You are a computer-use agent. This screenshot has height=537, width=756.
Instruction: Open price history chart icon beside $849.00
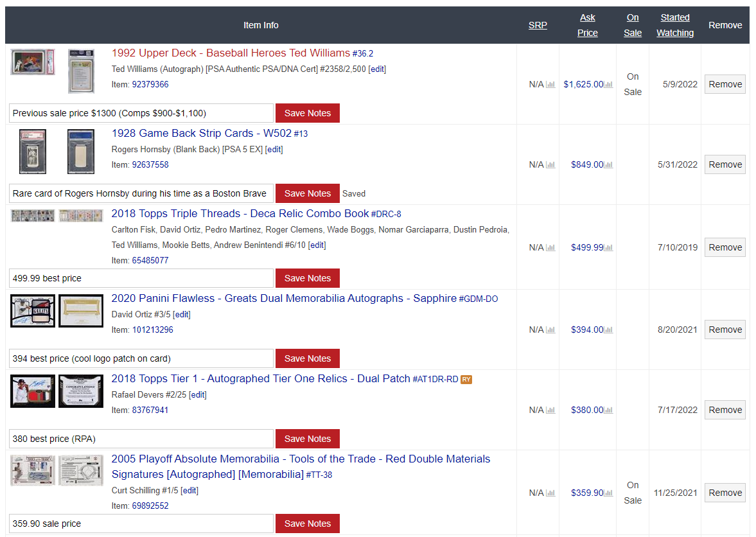click(608, 165)
